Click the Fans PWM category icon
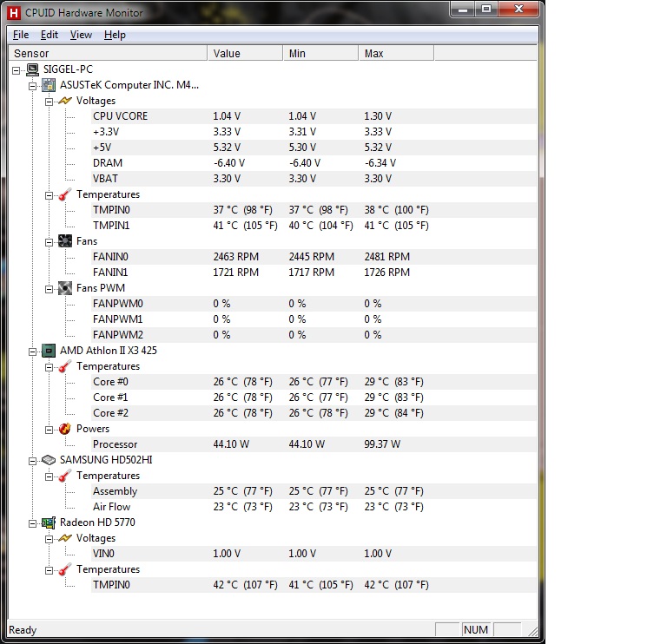 click(64, 288)
